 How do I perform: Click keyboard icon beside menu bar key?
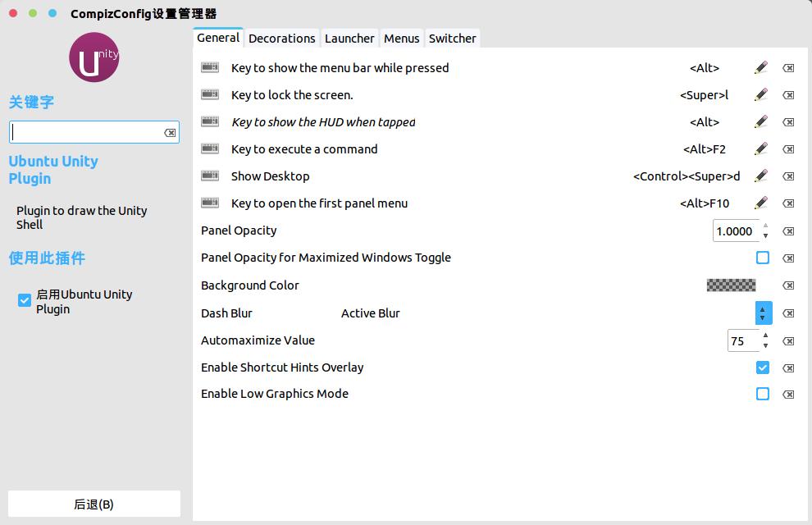(210, 67)
